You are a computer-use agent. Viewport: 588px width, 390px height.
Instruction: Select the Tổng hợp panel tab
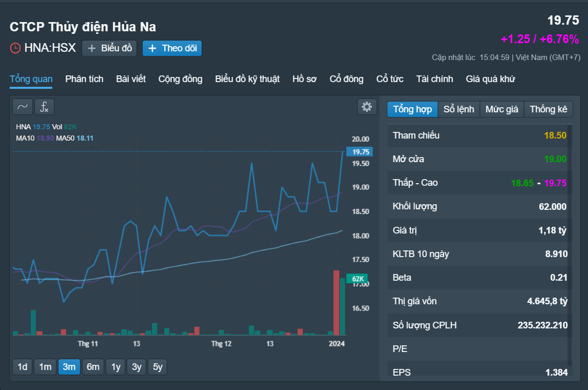tap(413, 109)
